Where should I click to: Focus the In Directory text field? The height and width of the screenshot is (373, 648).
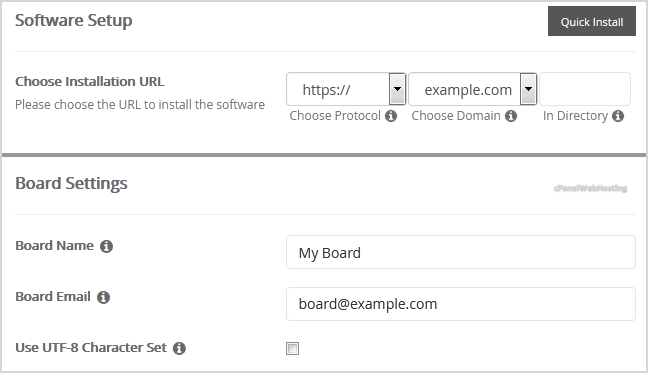[585, 89]
